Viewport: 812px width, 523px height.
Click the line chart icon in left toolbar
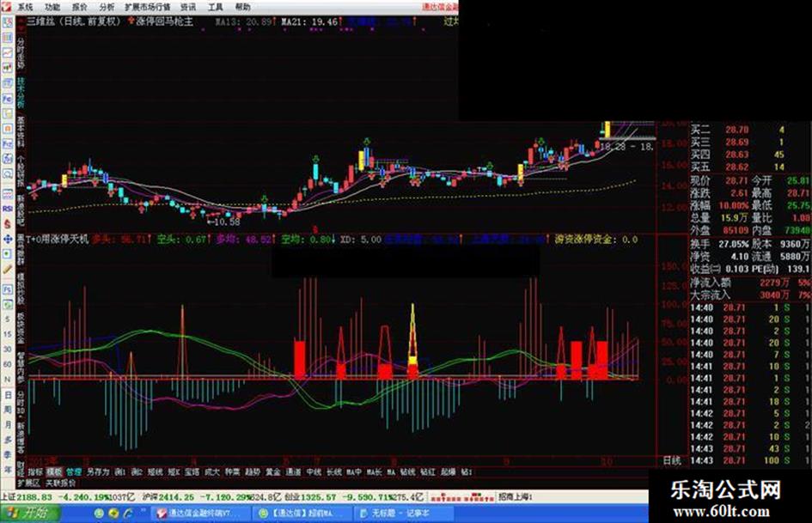(x=7, y=52)
